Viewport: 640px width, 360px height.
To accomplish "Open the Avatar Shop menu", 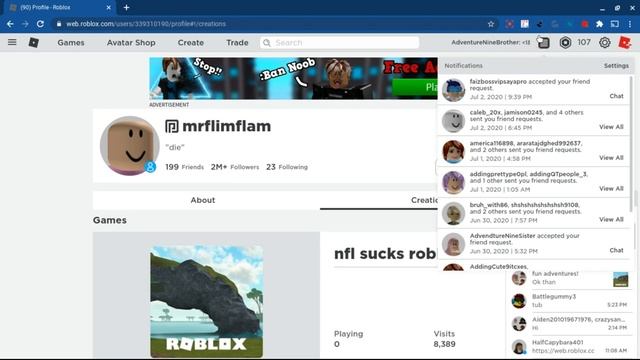I will point(131,42).
